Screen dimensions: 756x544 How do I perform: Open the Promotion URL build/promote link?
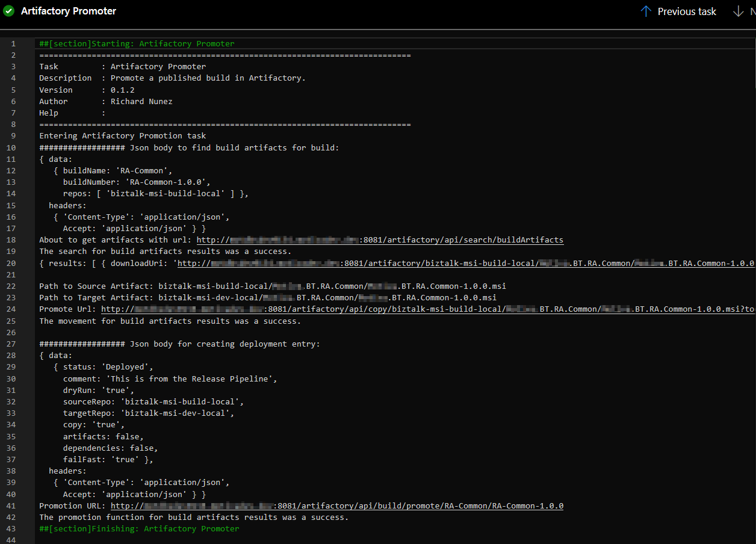coord(337,506)
